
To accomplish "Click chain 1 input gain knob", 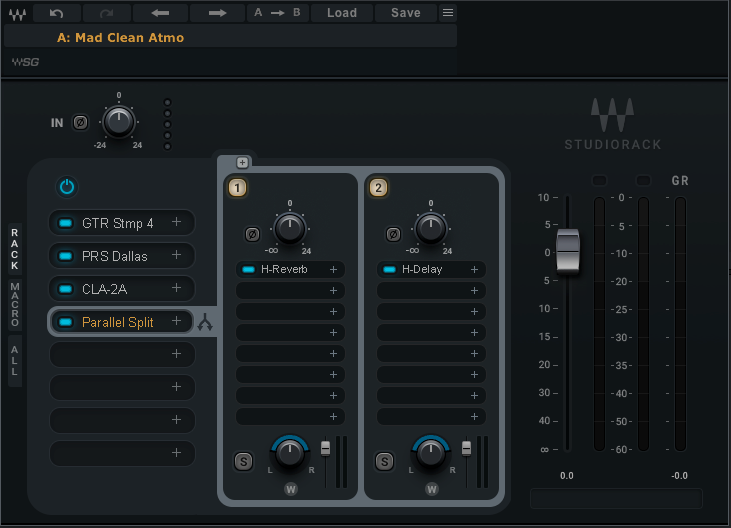I will [x=290, y=229].
